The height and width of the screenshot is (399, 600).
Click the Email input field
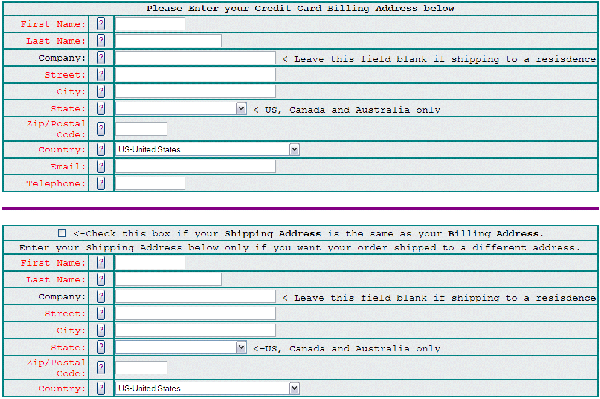[x=195, y=166]
